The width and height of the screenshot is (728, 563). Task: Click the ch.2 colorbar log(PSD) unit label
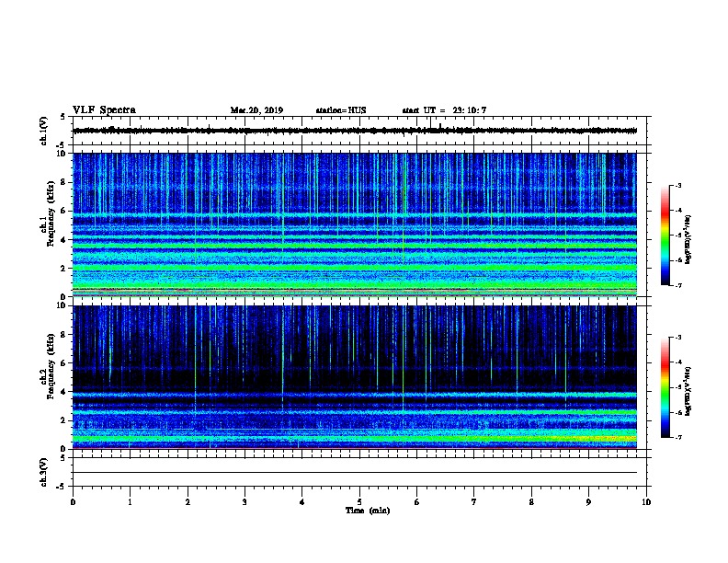pos(688,391)
